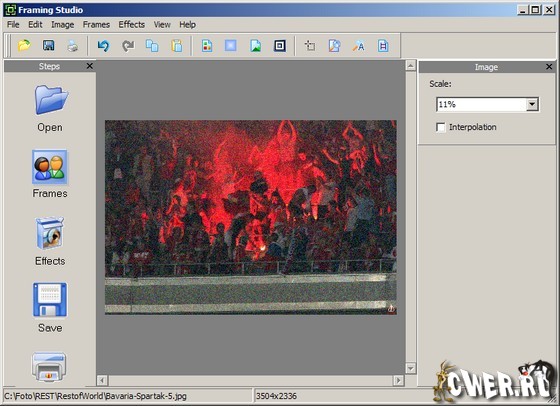This screenshot has height=406, width=560.
Task: Select the crop tool toolbar icon
Action: (x=310, y=46)
